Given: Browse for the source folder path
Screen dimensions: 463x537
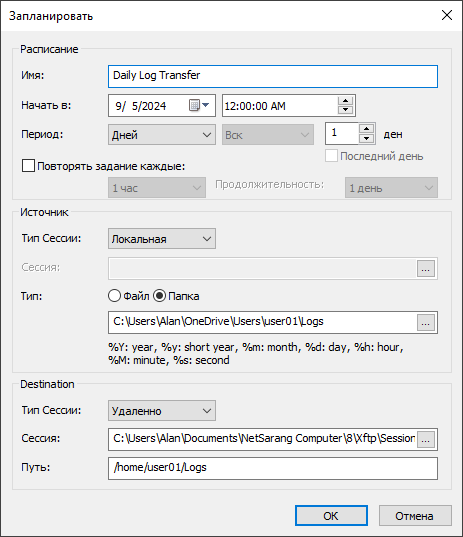Looking at the screenshot, I should pos(426,323).
